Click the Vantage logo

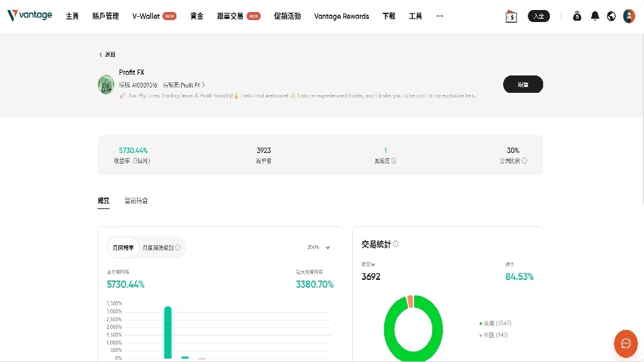pyautogui.click(x=29, y=15)
